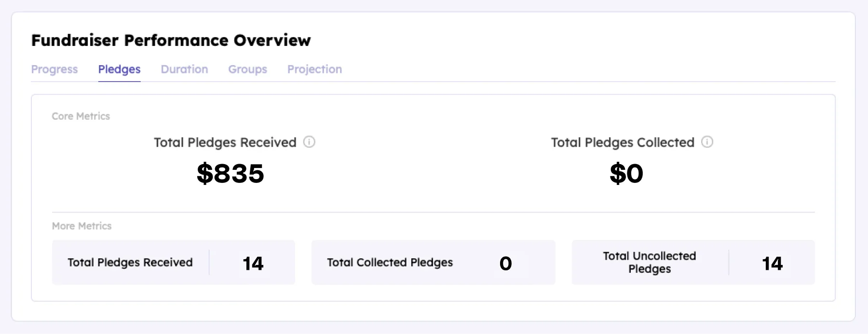The image size is (868, 334).
Task: Click the $0 pledges collected amount
Action: (x=626, y=173)
